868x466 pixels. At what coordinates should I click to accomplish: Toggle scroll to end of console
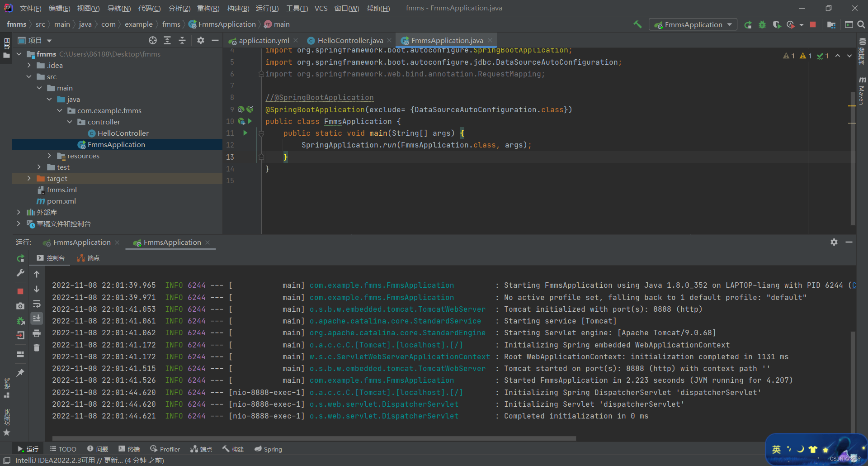click(x=37, y=319)
